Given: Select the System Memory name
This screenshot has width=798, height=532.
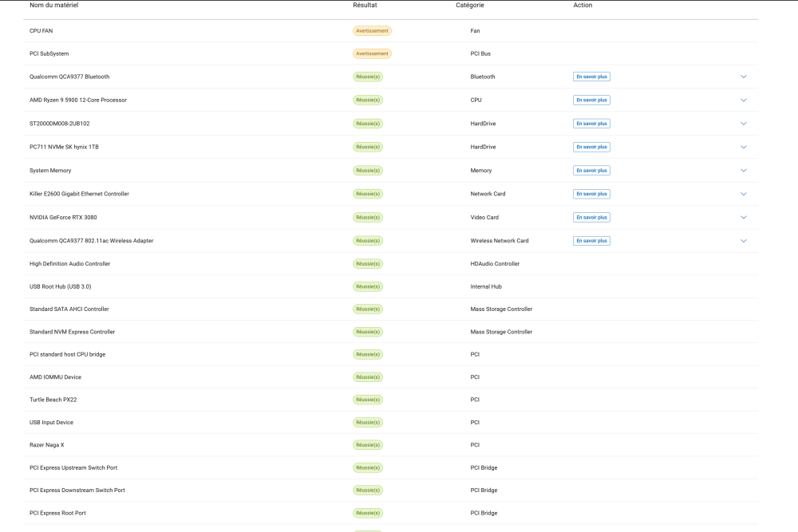Looking at the screenshot, I should 50,171.
